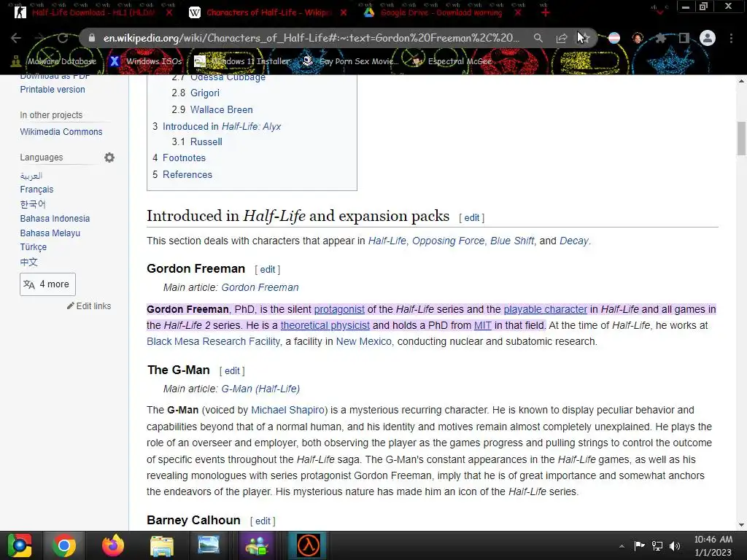
Task: Open the Chrome profile avatar
Action: pos(708,38)
